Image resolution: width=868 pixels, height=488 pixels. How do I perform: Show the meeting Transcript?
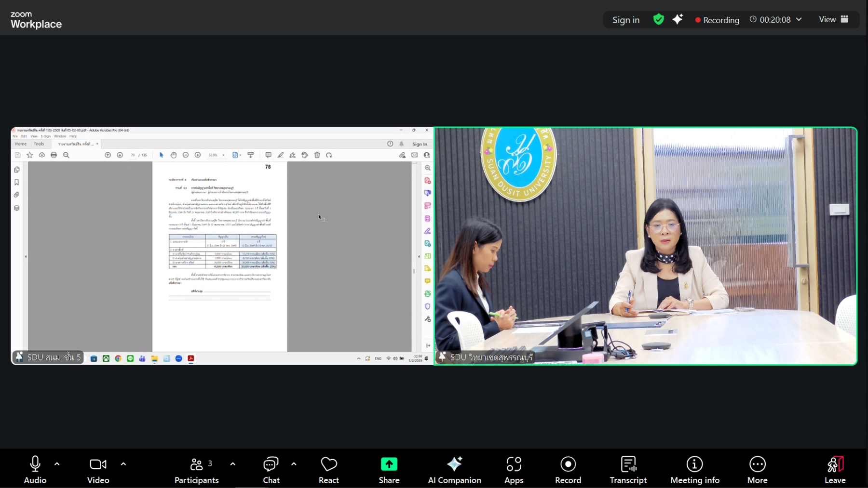coord(628,469)
